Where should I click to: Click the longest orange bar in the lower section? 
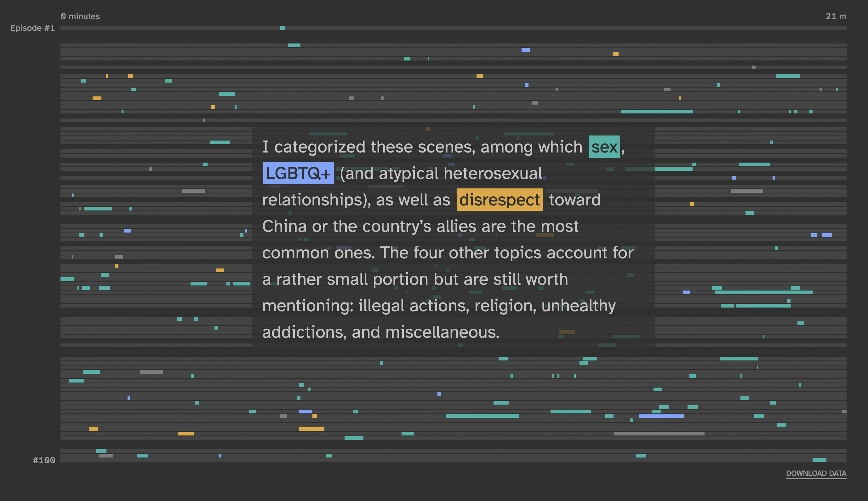pos(311,429)
